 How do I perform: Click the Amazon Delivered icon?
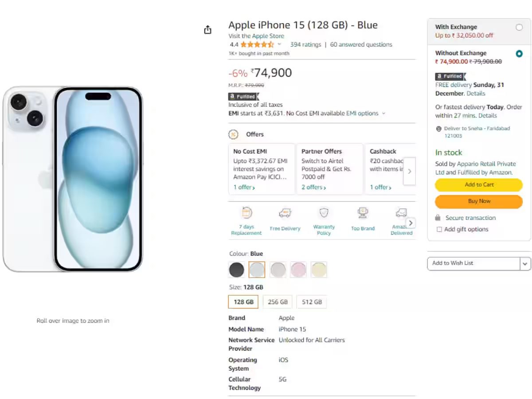400,214
